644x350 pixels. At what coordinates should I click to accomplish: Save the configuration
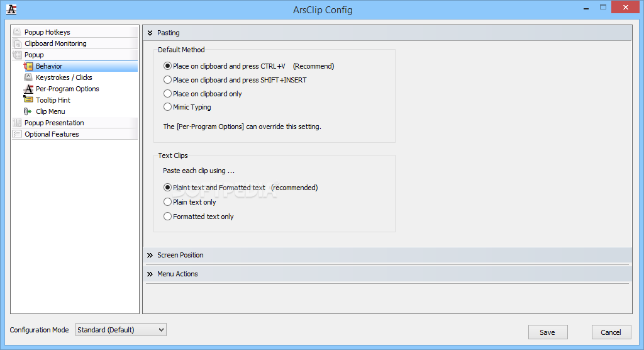[548, 332]
